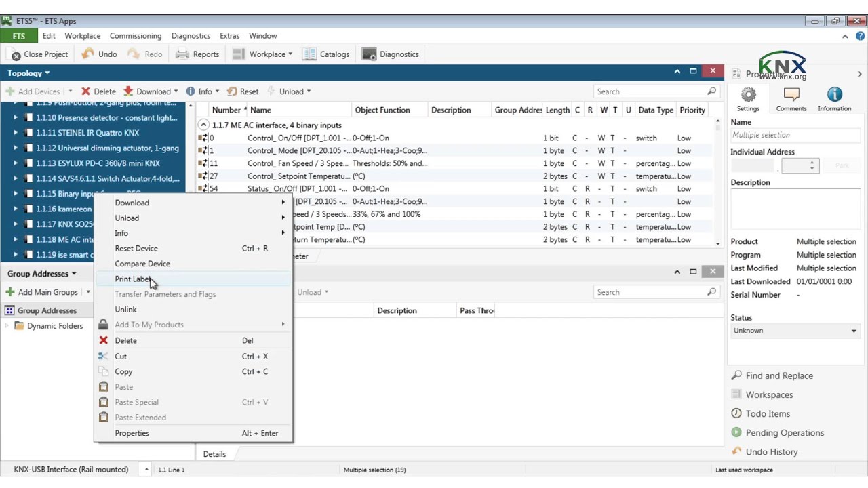Open Find and Replace panel
The image size is (868, 488).
point(772,375)
